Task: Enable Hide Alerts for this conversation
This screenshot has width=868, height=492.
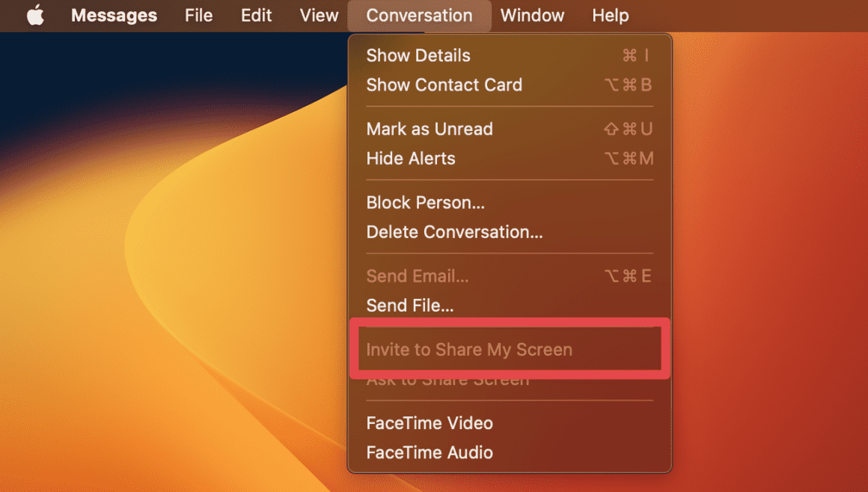Action: tap(410, 158)
